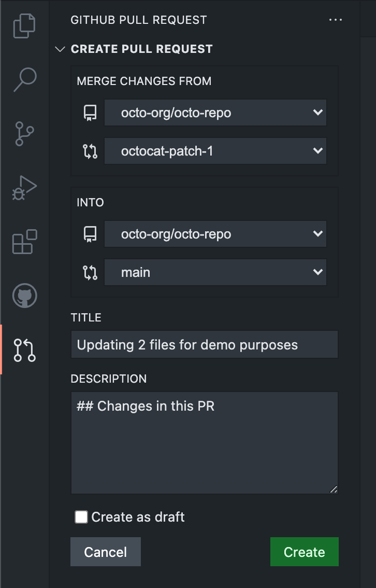Click the Description text area
This screenshot has height=588, width=376.
tap(204, 441)
